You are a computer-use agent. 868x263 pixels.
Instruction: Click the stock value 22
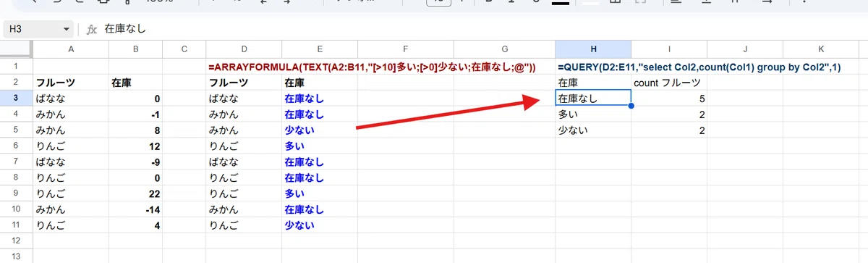click(135, 193)
